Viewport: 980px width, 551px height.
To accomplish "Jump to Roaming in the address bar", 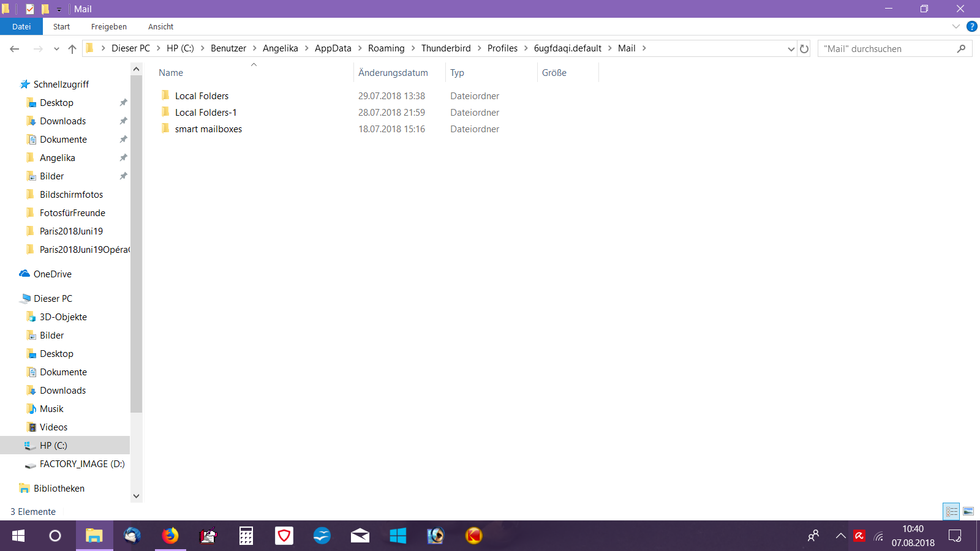I will (386, 48).
